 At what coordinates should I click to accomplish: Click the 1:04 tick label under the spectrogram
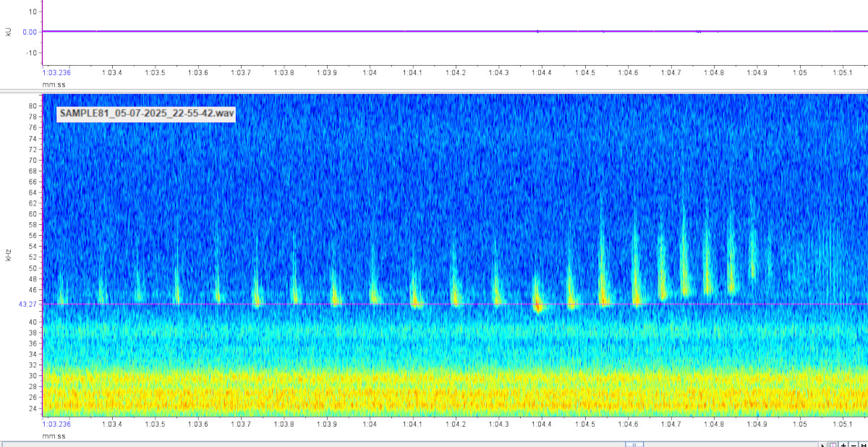(x=370, y=425)
